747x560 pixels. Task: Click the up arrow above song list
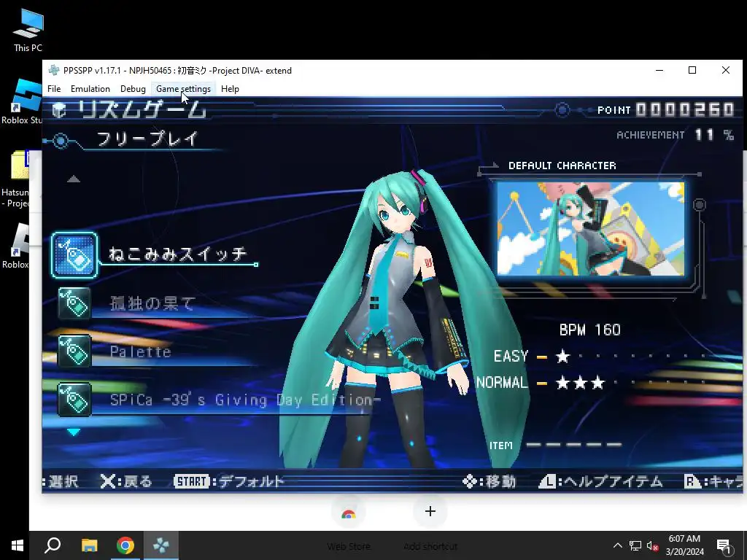pos(74,179)
